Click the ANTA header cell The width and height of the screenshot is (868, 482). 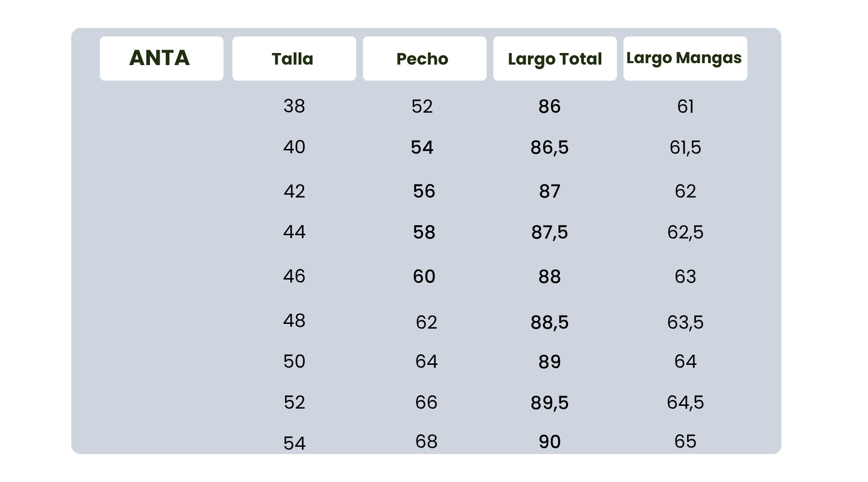[x=161, y=58]
